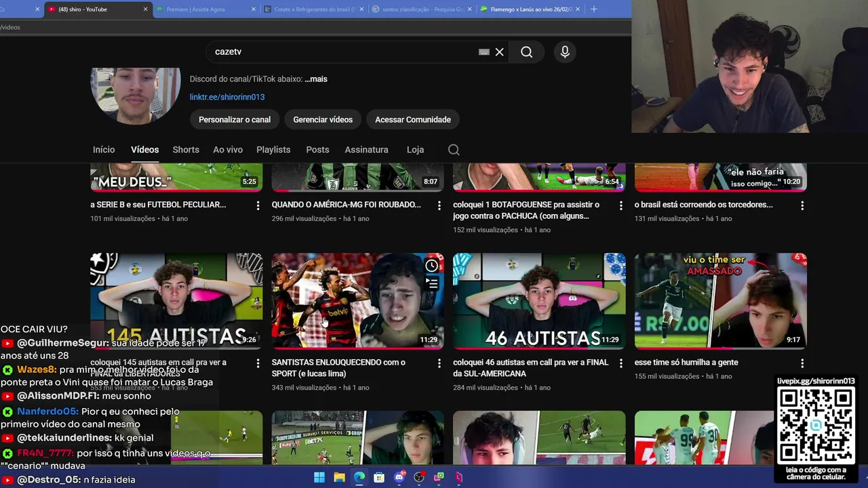Click Add to queue icon on SANTISTAS thumbnail
Viewport: 868px width, 488px height.
432,283
